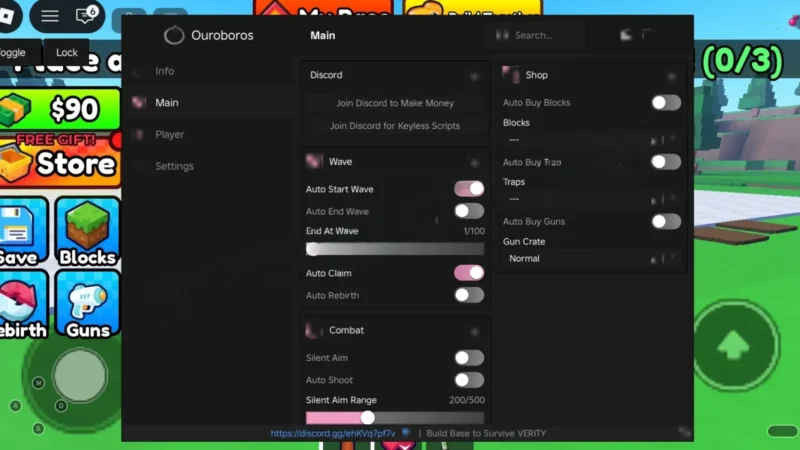Open the Rebirth button in game

(22, 305)
